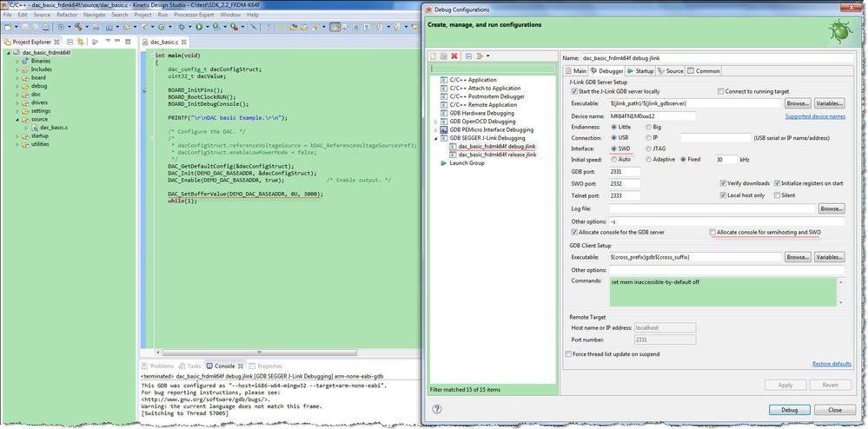The image size is (868, 429).
Task: Click Restore defaults link
Action: click(832, 364)
